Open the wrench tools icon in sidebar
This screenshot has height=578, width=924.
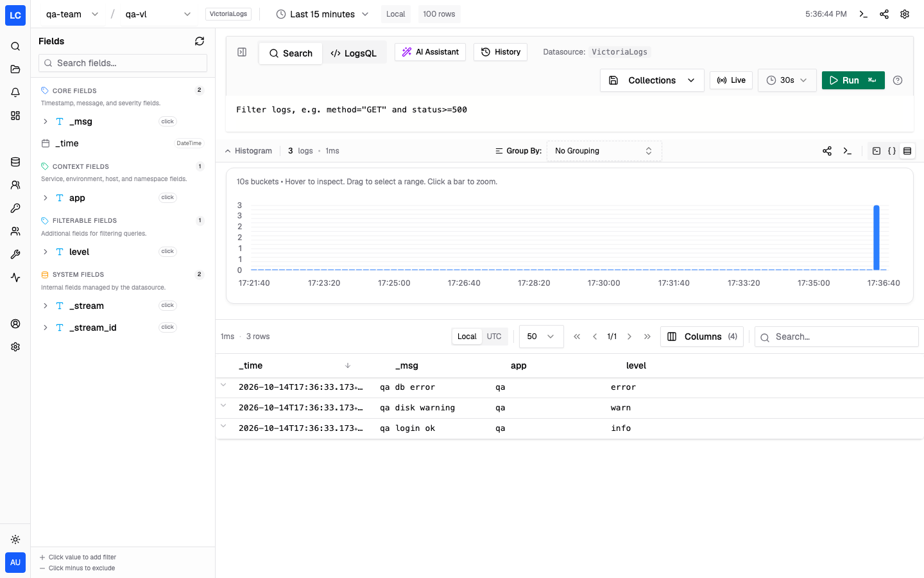click(15, 254)
